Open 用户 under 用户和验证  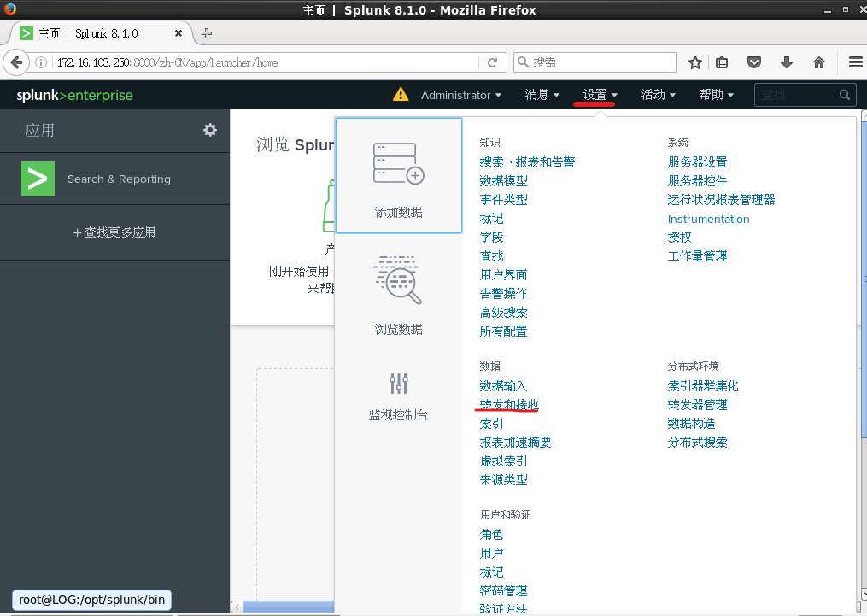click(491, 554)
